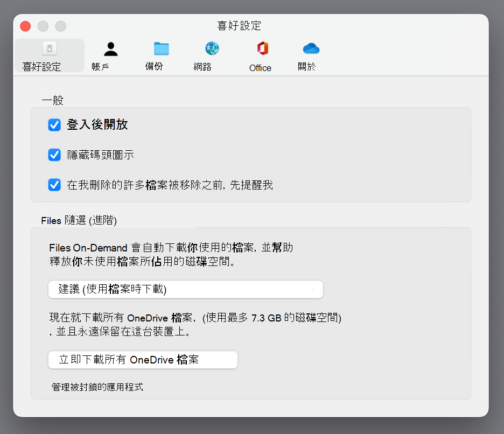
Task: Click the Files 隨選 (進階) heading
Action: click(x=79, y=220)
